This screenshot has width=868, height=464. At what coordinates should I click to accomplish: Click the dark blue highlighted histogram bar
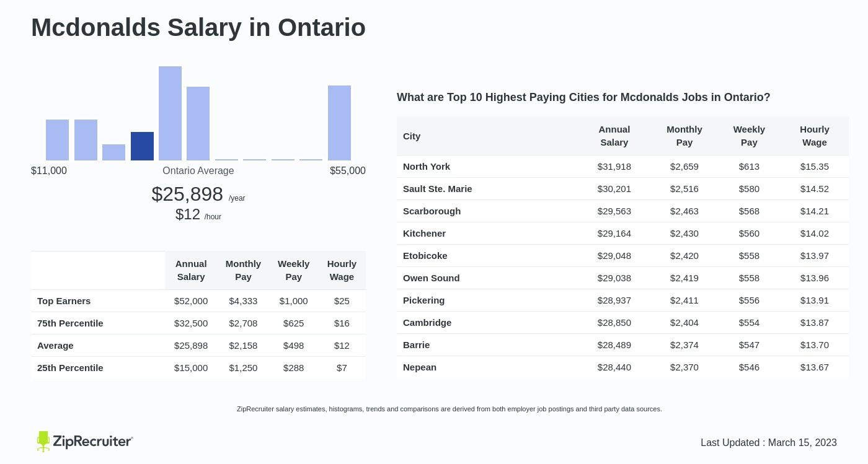[142, 146]
